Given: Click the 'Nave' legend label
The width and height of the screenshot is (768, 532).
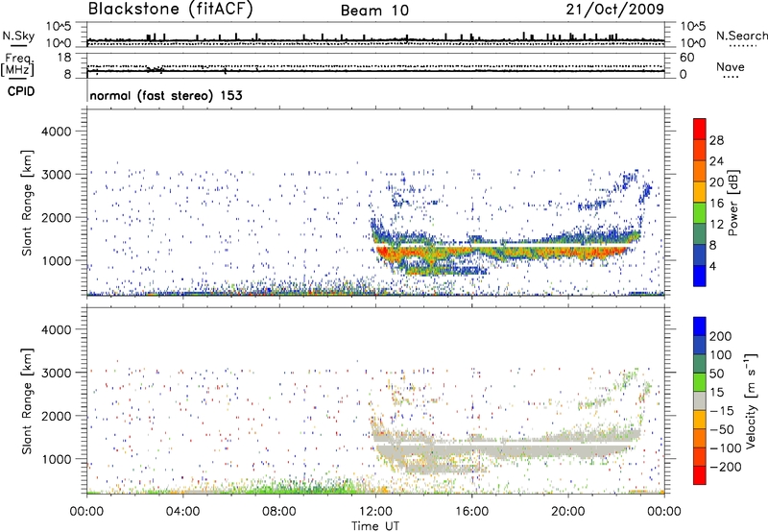Looking at the screenshot, I should point(731,66).
